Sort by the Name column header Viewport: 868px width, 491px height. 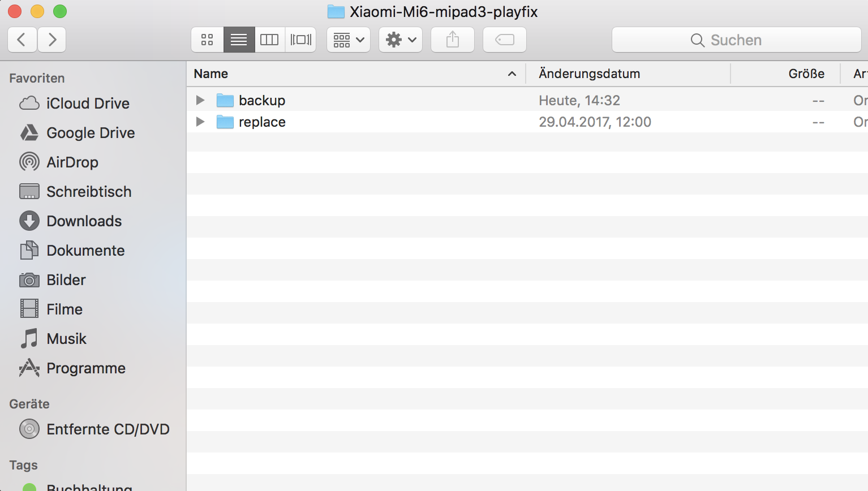tap(356, 74)
